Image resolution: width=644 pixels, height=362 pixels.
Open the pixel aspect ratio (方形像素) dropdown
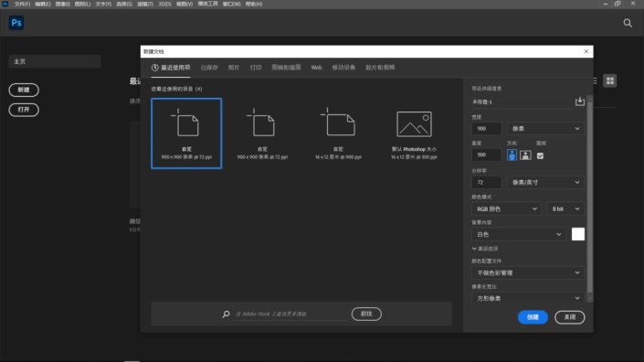pyautogui.click(x=528, y=298)
